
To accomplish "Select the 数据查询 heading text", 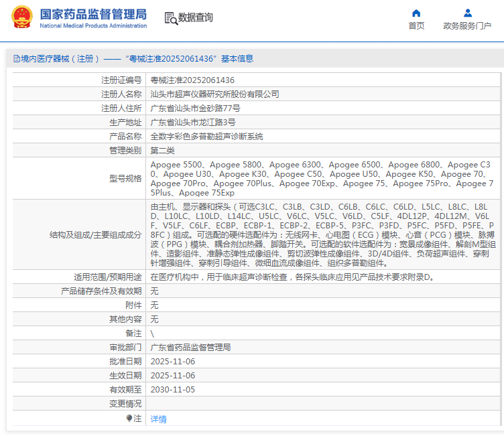I will [196, 18].
